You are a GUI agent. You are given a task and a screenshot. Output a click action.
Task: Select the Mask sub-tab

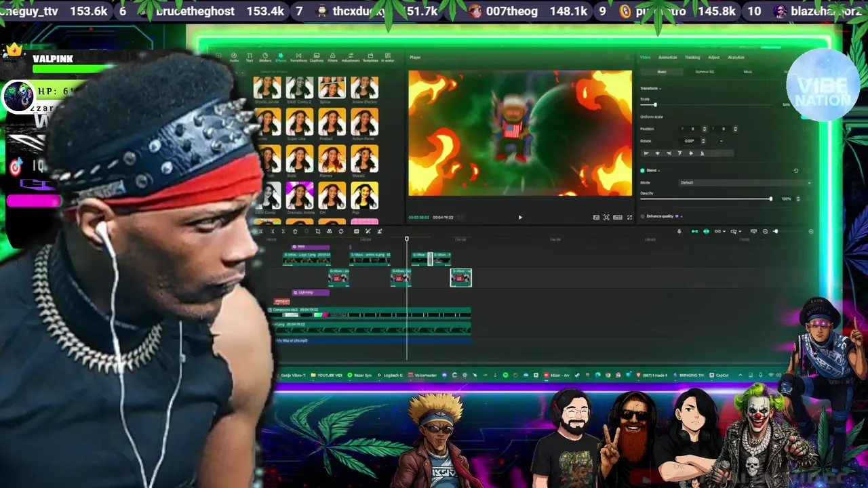coord(748,72)
